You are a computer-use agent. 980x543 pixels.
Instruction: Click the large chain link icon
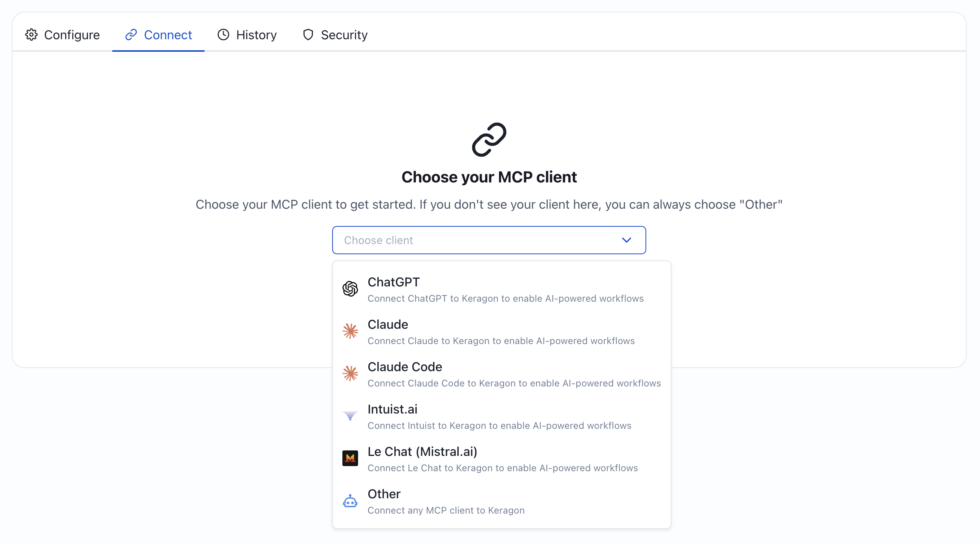click(489, 140)
